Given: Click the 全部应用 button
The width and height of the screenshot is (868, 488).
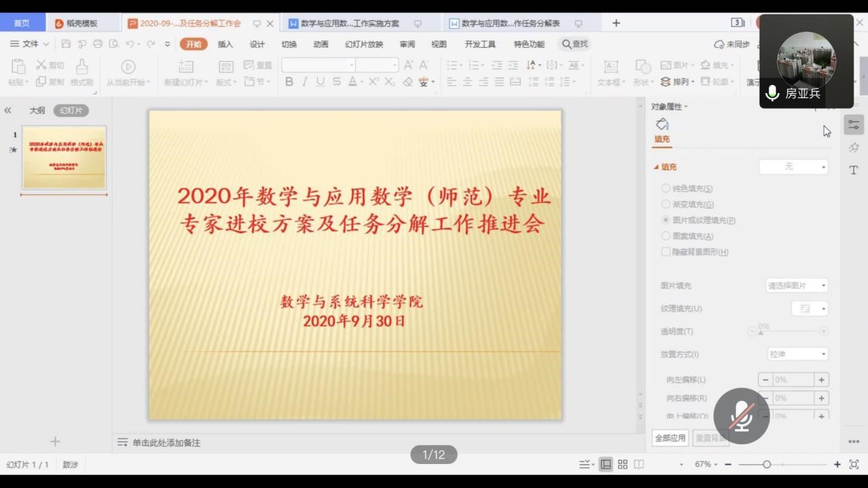Looking at the screenshot, I should 669,438.
